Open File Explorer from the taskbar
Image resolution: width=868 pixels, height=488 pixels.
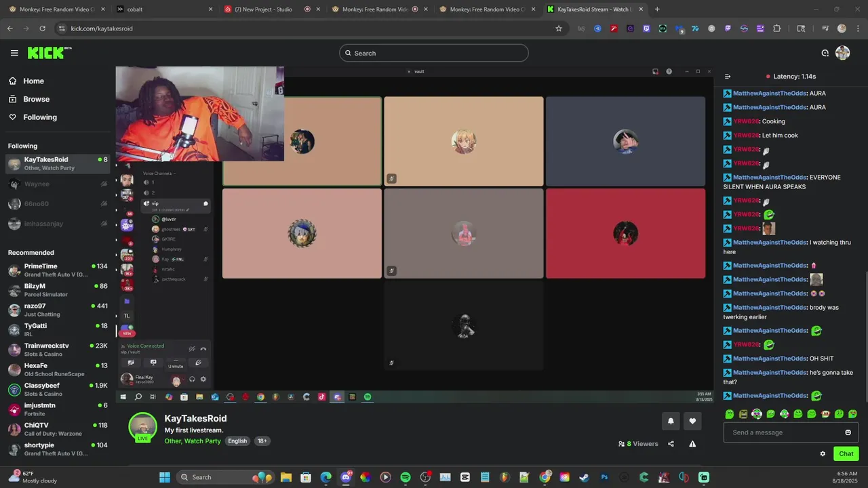click(286, 477)
